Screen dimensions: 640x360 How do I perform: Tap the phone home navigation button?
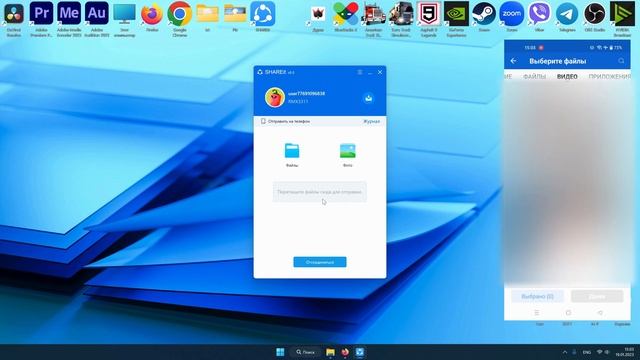tap(568, 313)
